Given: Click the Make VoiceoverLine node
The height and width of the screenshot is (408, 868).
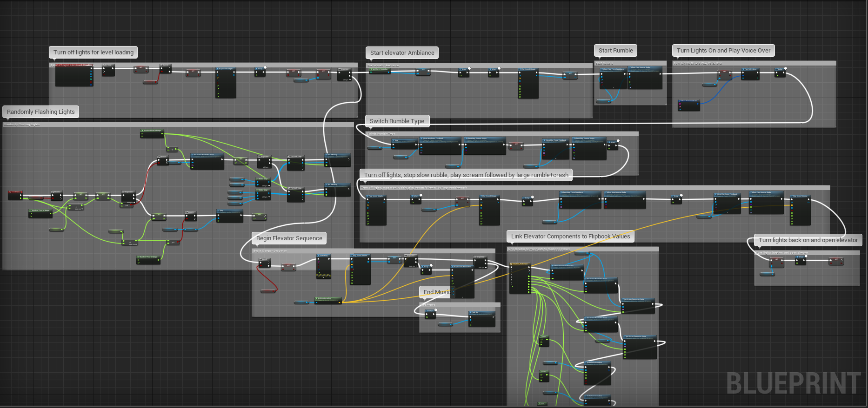Looking at the screenshot, I should point(688,105).
